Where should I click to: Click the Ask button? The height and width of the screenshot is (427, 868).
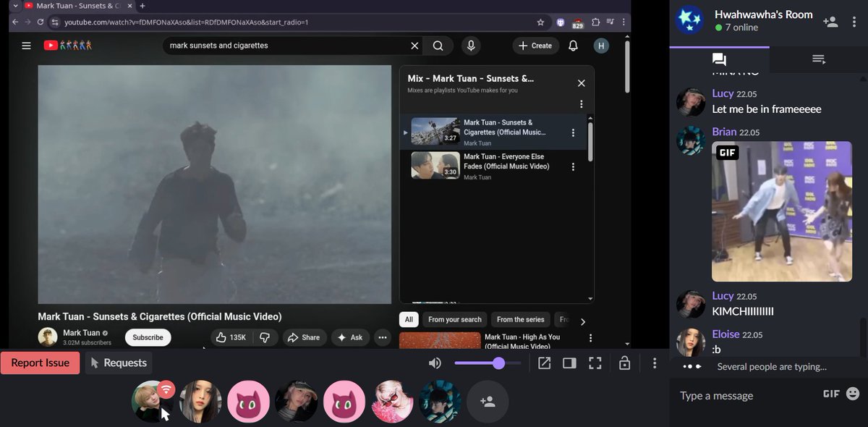(x=350, y=337)
